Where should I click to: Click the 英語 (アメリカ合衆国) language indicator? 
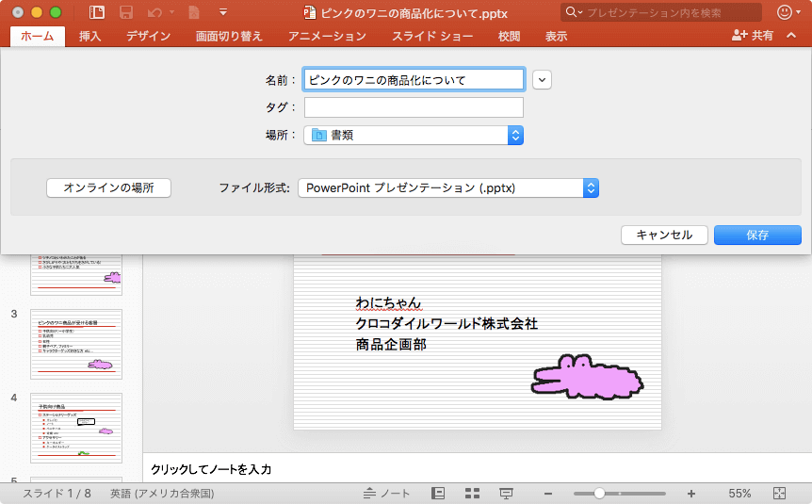tap(162, 493)
